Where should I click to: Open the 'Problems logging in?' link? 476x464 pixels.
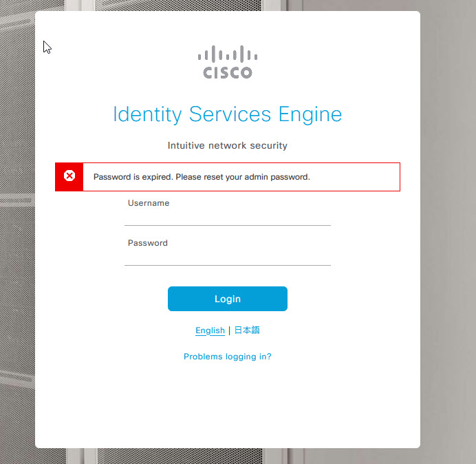(x=228, y=357)
